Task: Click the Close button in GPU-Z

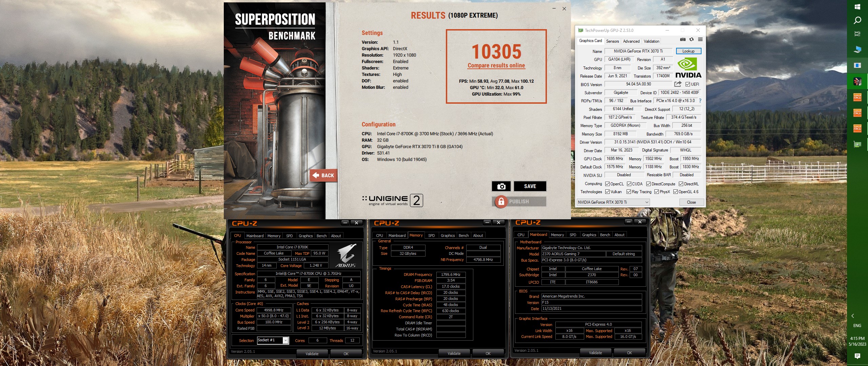Action: tap(691, 202)
